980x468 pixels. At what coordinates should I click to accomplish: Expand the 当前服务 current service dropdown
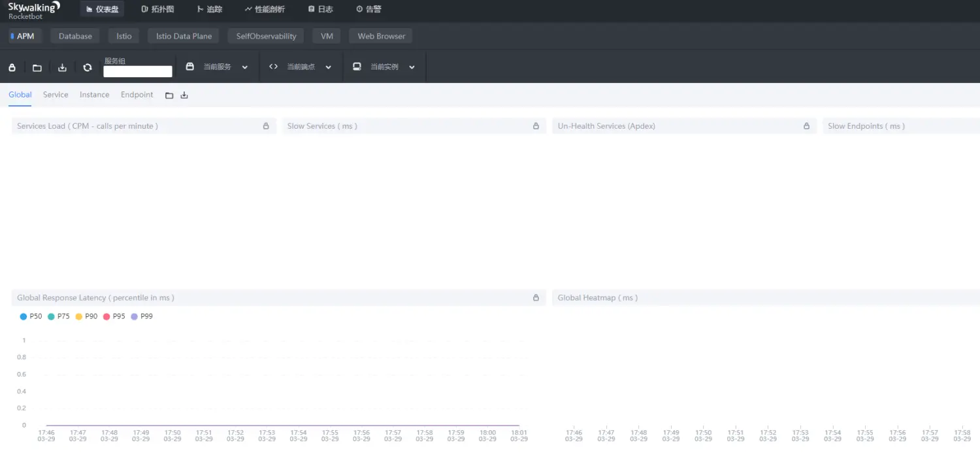point(245,67)
